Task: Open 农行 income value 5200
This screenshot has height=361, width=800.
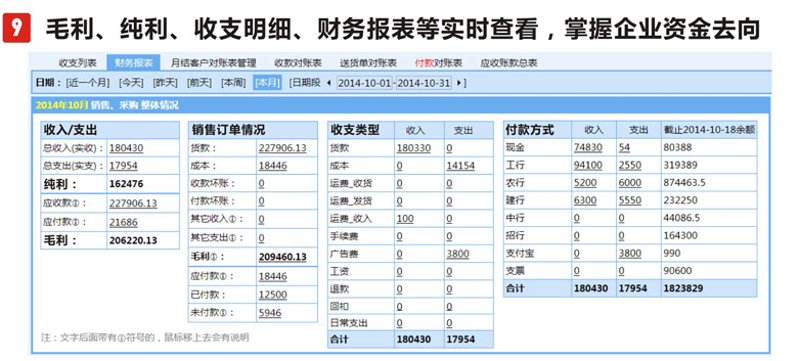Action: coord(585,183)
